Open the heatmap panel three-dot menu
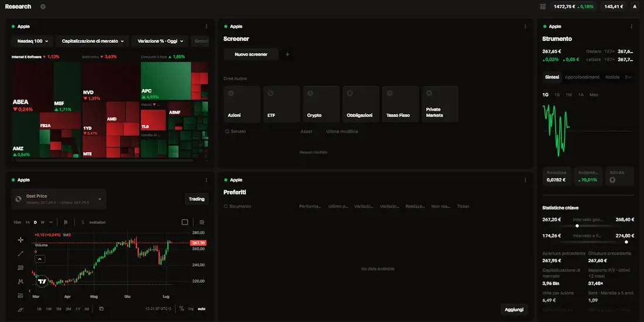The height and width of the screenshot is (322, 644). pos(206,26)
